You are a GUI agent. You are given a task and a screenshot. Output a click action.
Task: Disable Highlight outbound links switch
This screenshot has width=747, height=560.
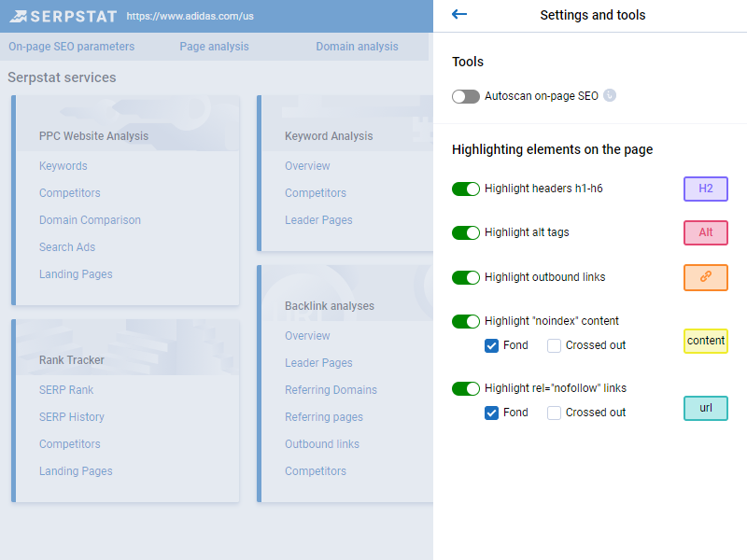point(465,277)
